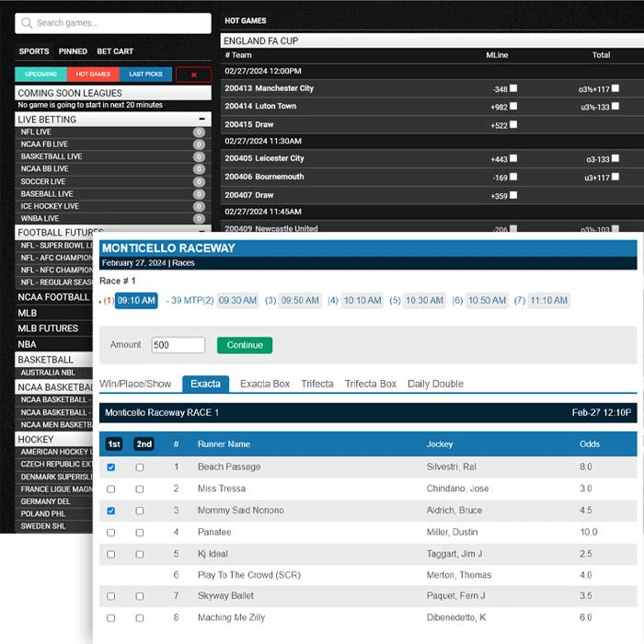Tick 2nd place for Miss Tressa
Image resolution: width=644 pixels, height=644 pixels.
140,489
